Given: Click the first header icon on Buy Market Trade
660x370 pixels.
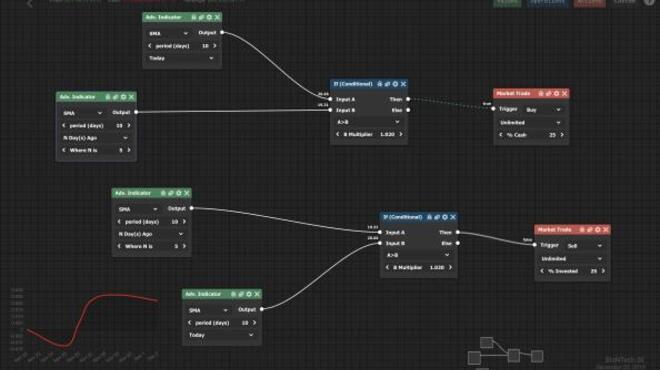Looking at the screenshot, I should [541, 93].
